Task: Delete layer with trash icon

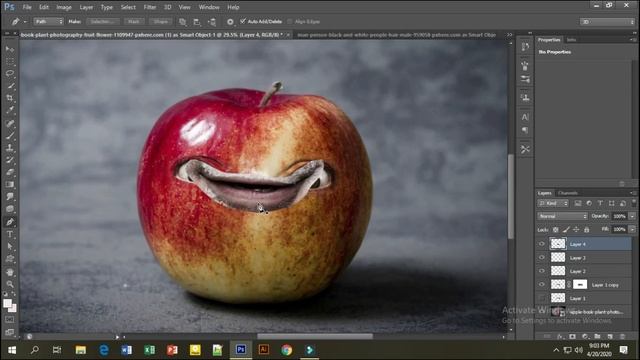Action: point(622,336)
